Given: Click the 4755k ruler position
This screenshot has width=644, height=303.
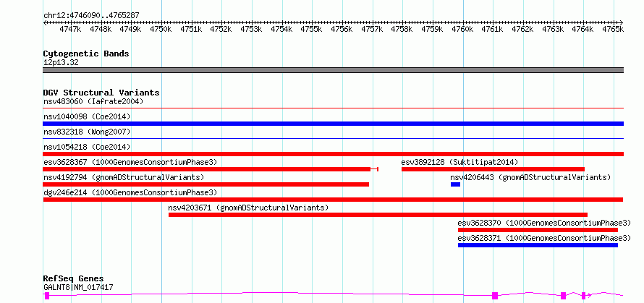Looking at the screenshot, I should (x=313, y=29).
